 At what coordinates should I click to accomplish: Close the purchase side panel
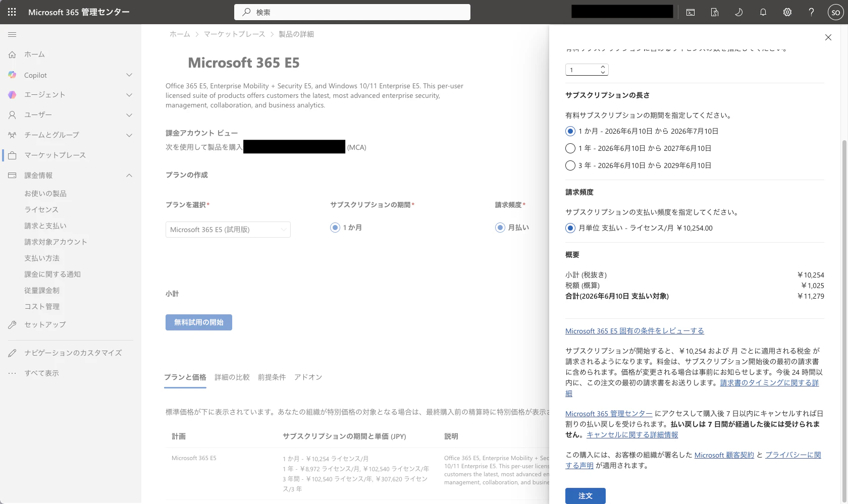click(x=828, y=37)
